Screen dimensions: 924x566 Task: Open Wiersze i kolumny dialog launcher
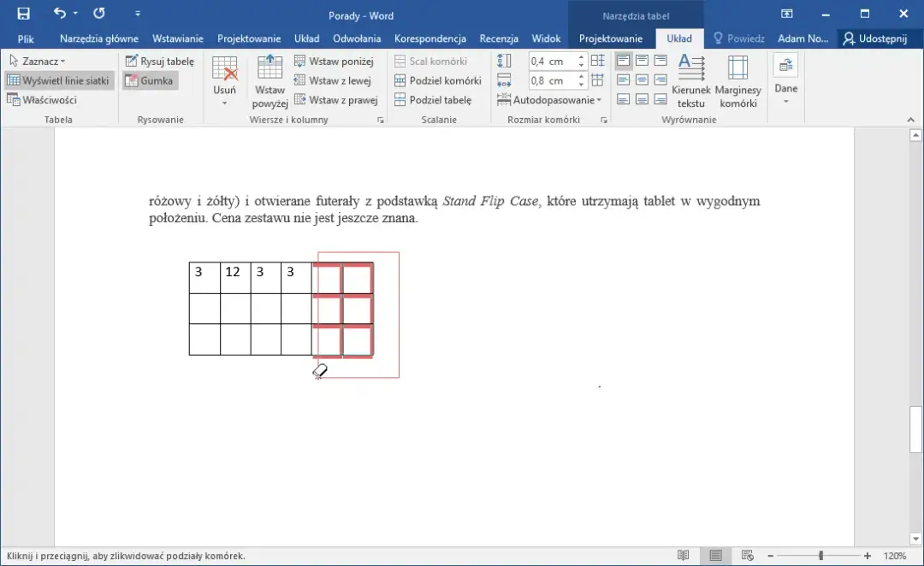[380, 120]
